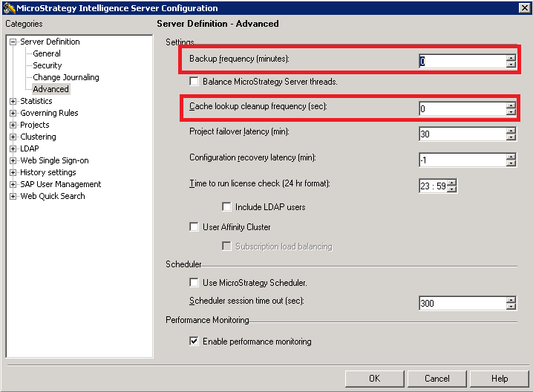The image size is (533, 392).
Task: Open the Help button
Action: point(500,379)
